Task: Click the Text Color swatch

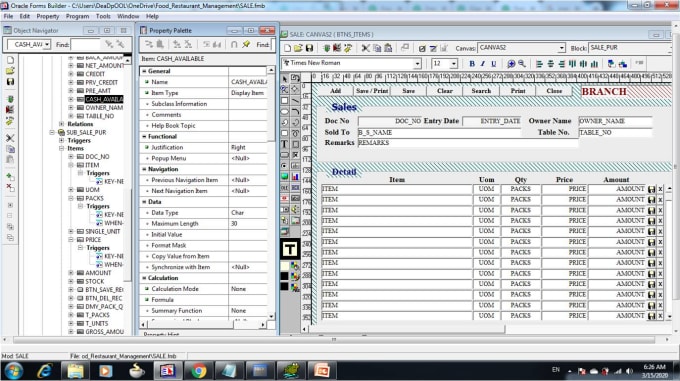Action: pos(284,286)
